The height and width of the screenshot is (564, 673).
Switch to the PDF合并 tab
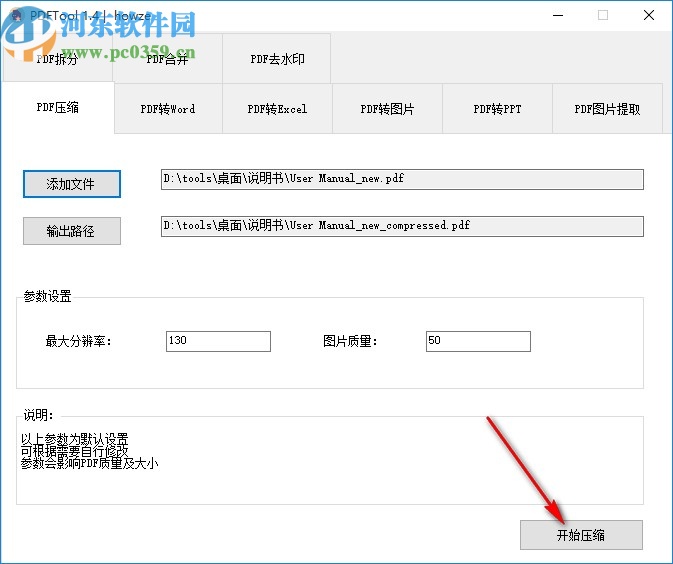(167, 58)
